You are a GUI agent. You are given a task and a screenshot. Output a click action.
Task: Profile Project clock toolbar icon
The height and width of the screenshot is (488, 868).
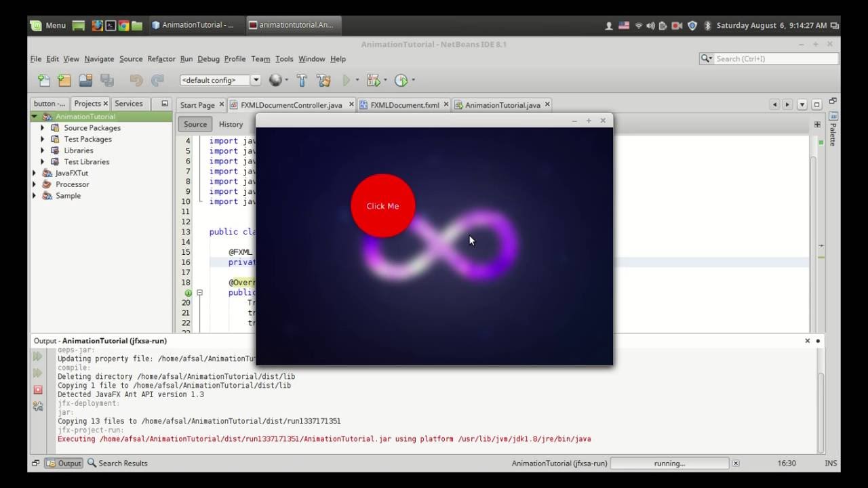(401, 80)
